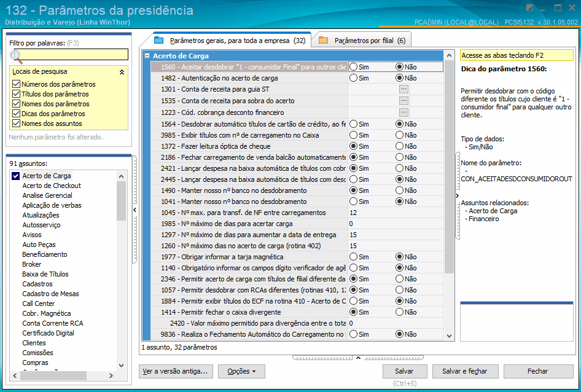Click subjects horizontal scrollbar thumb
The width and height of the screenshot is (581, 392).
[53, 375]
